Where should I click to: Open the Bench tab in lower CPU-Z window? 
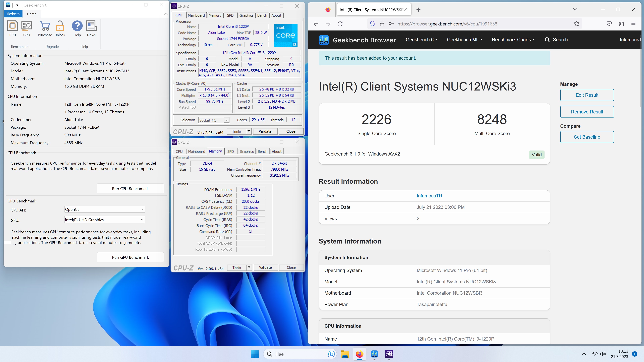point(262,151)
